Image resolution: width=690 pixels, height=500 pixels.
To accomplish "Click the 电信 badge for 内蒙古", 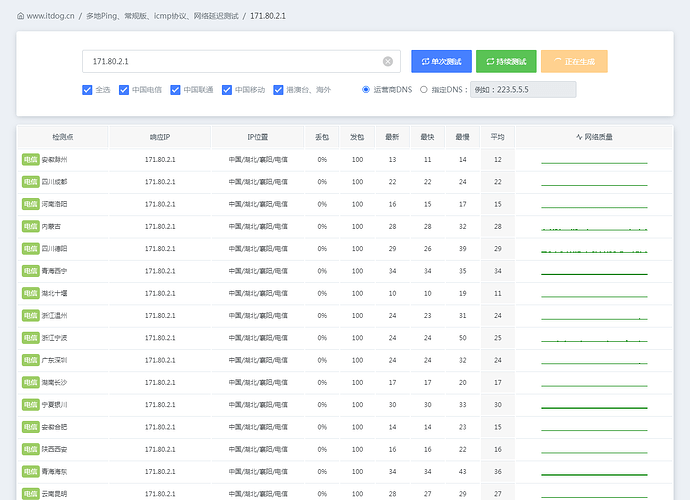I will point(31,227).
